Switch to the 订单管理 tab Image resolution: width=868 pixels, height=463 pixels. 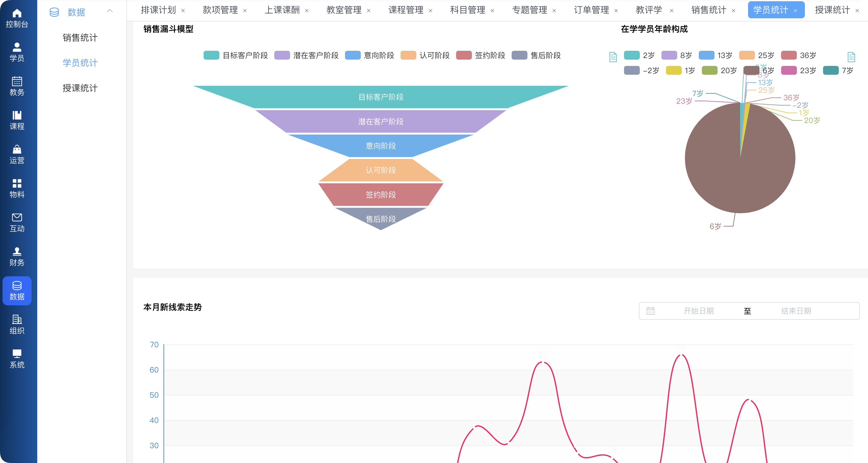pos(592,10)
